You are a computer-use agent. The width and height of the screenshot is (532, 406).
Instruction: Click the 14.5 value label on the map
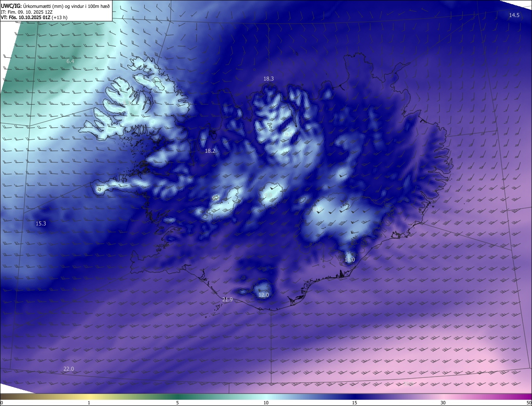pyautogui.click(x=514, y=15)
